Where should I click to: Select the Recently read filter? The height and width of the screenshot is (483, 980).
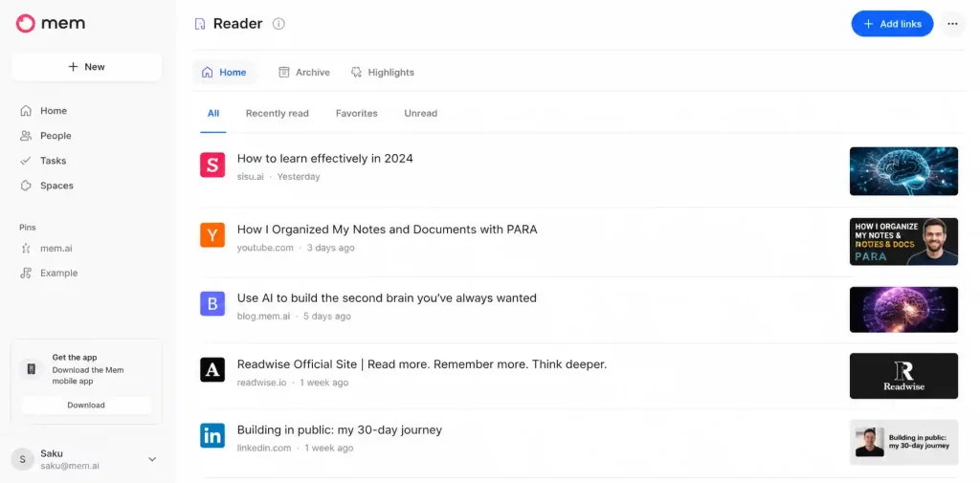[278, 113]
